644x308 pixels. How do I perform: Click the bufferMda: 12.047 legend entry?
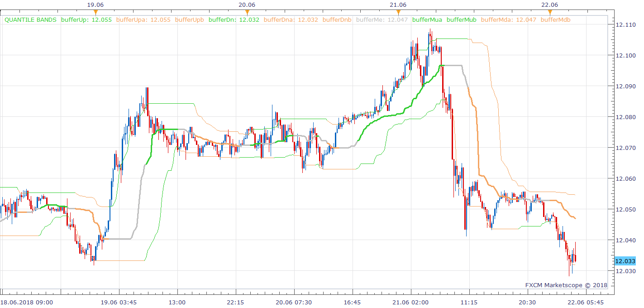click(508, 20)
